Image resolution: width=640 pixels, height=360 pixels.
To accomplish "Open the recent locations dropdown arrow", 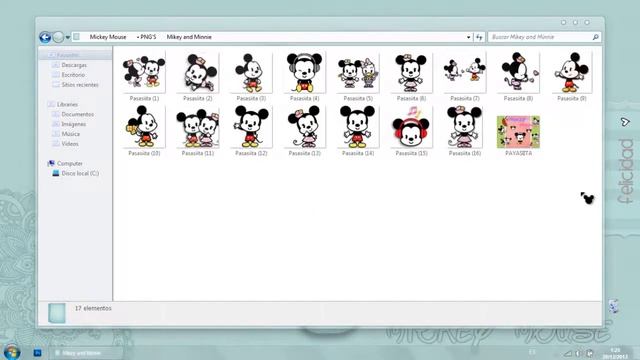I will 68,37.
